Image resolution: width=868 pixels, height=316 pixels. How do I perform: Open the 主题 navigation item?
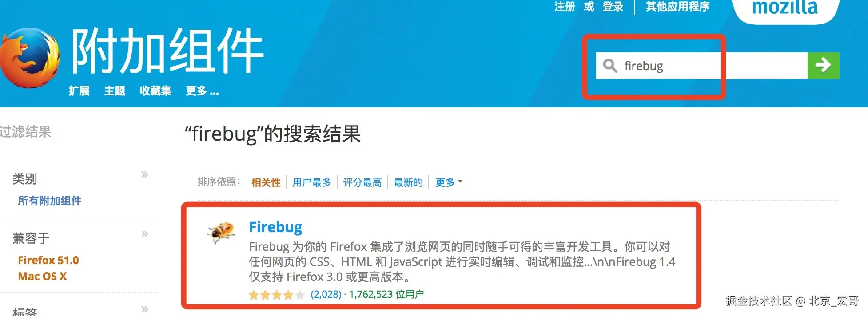115,91
